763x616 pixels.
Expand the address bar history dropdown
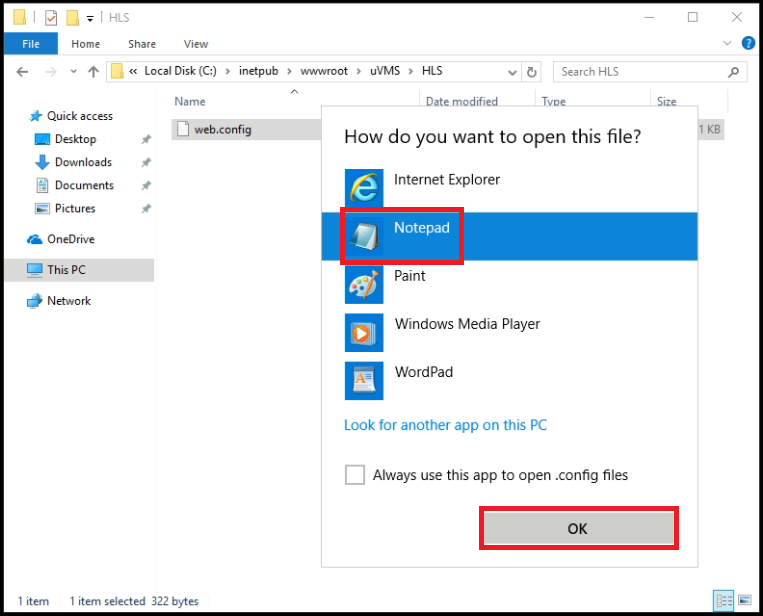(511, 72)
